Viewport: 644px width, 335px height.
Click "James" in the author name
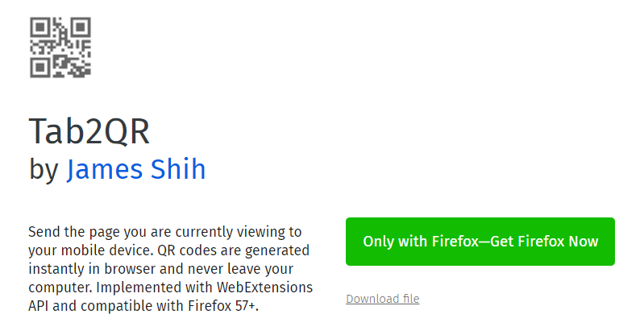click(x=104, y=169)
